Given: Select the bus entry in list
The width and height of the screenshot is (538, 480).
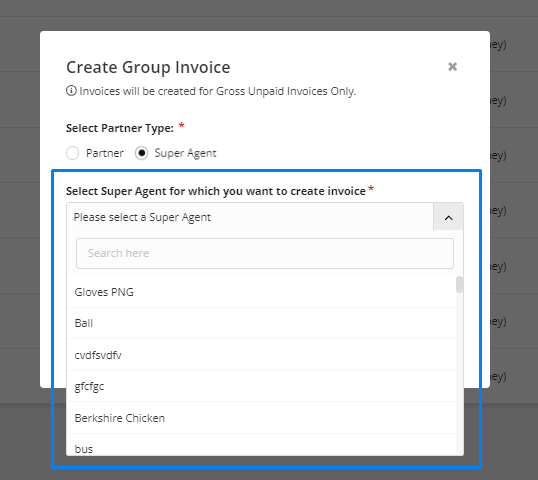Looking at the screenshot, I should pyautogui.click(x=261, y=445).
